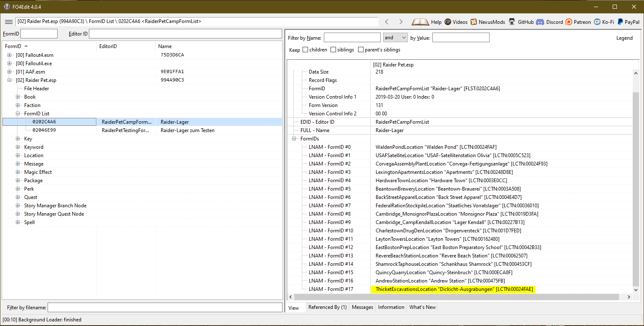Screen dimensions: 644x326
Task: Select QuincyQuarryLocation FormID #15 value
Action: click(444, 273)
